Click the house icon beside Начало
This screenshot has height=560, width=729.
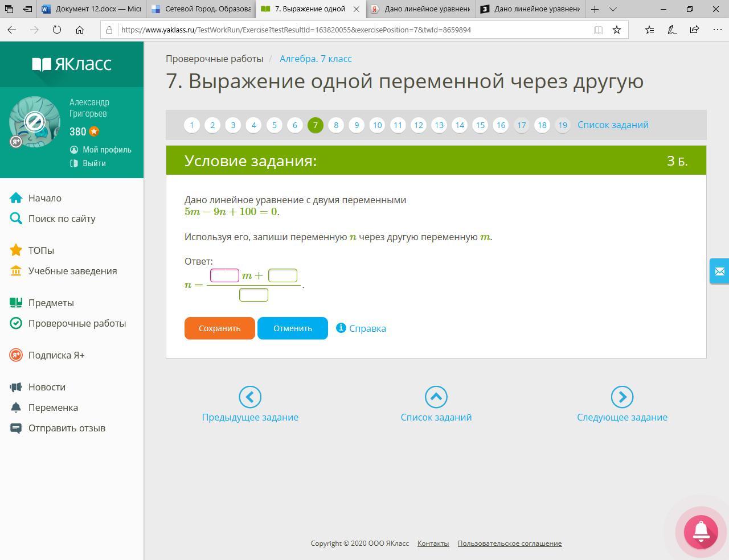tap(16, 198)
